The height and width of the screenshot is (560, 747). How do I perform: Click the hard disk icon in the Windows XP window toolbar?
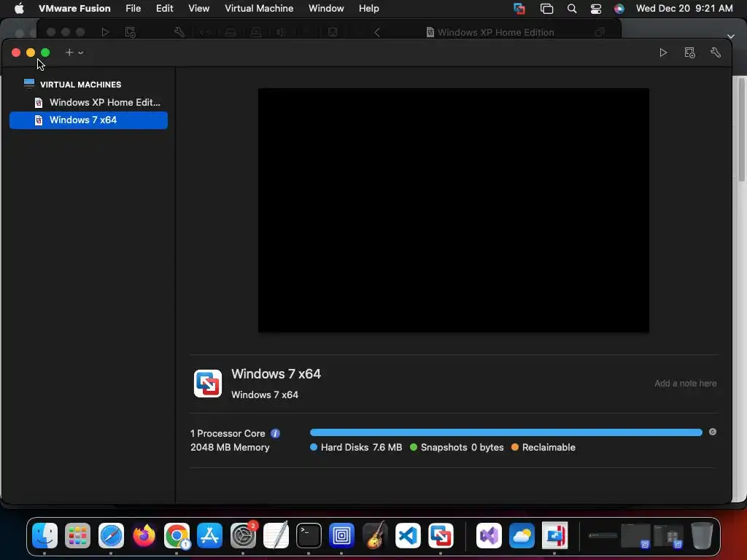[x=231, y=32]
